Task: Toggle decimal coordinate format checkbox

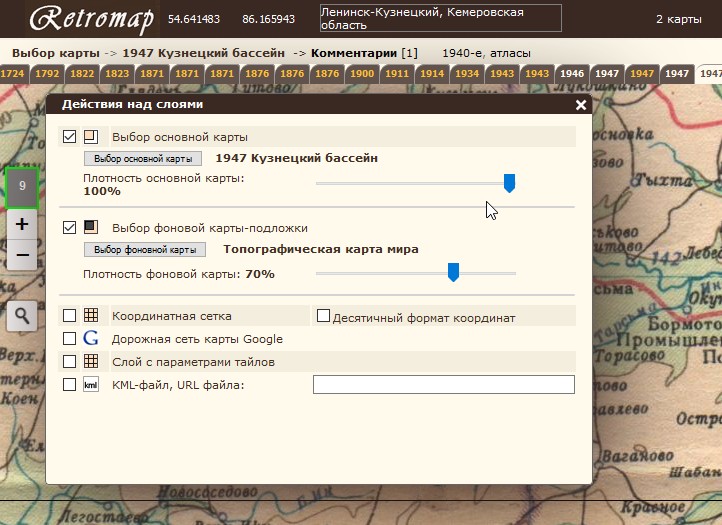Action: tap(323, 316)
